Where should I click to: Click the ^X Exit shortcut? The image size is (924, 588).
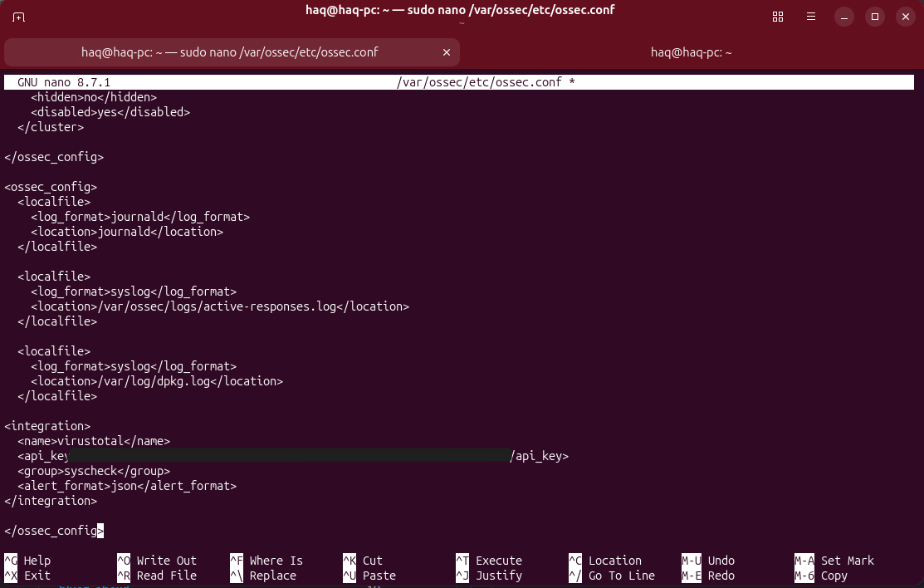point(27,576)
